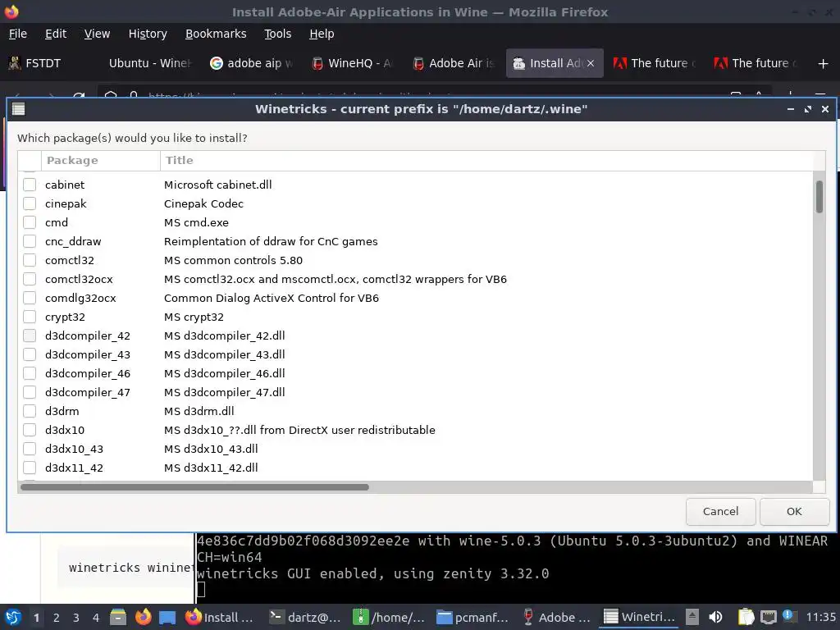Switch to the Adobe wine taskbar entry
The width and height of the screenshot is (840, 630).
(x=557, y=617)
